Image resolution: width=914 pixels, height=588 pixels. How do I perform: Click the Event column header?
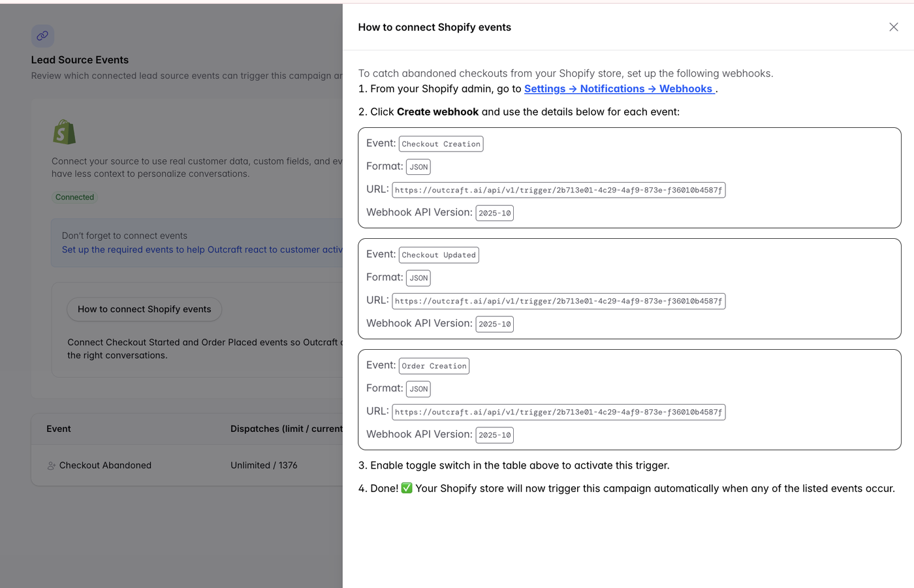59,429
